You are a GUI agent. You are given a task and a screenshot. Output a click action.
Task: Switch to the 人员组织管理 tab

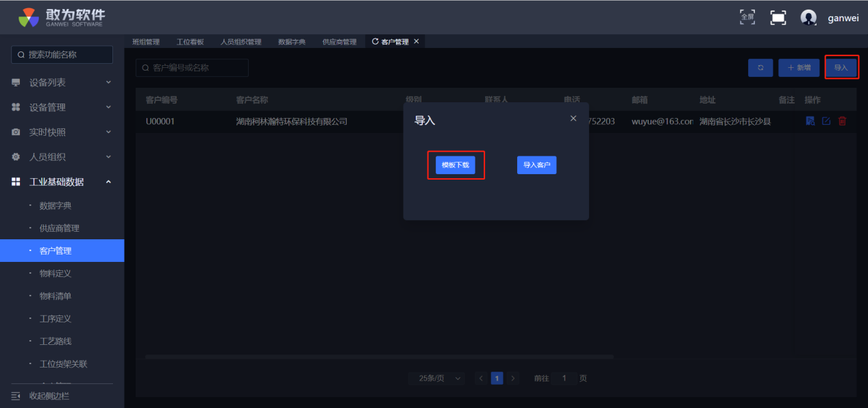(240, 42)
